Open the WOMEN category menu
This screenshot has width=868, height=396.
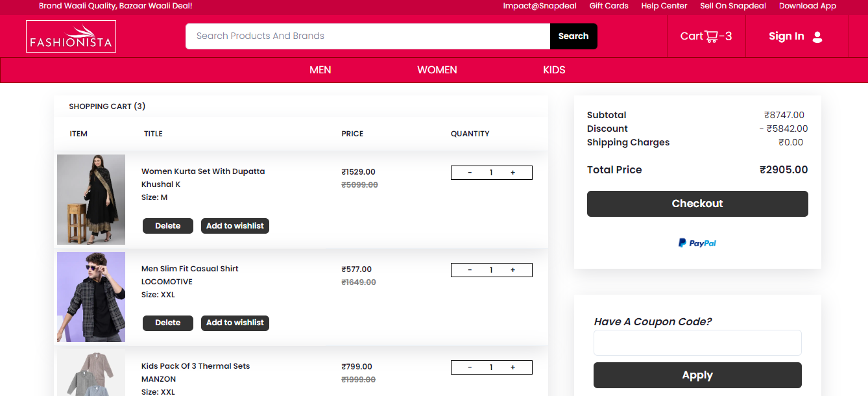pyautogui.click(x=437, y=70)
